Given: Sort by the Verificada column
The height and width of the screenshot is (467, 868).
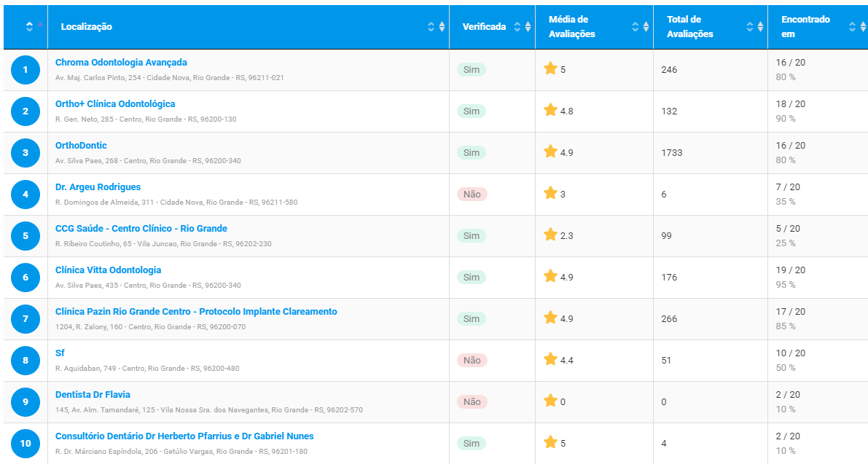Looking at the screenshot, I should point(492,26).
